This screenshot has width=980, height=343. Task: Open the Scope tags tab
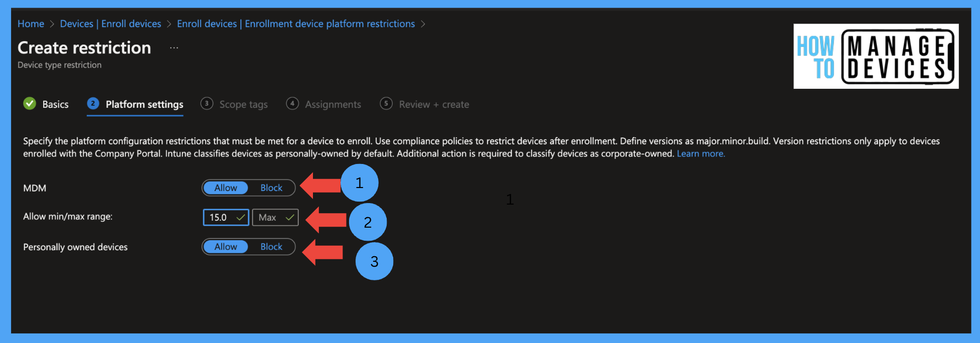243,104
